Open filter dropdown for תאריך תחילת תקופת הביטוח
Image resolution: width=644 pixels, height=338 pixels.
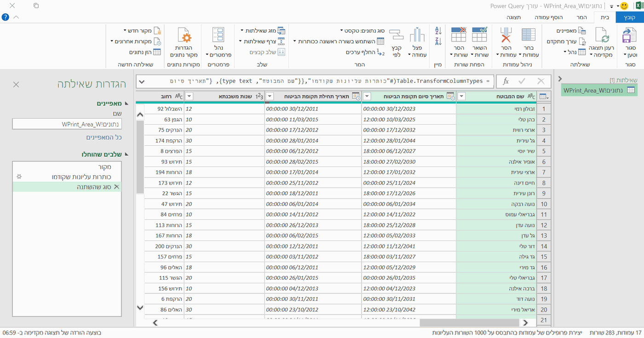[x=270, y=97]
